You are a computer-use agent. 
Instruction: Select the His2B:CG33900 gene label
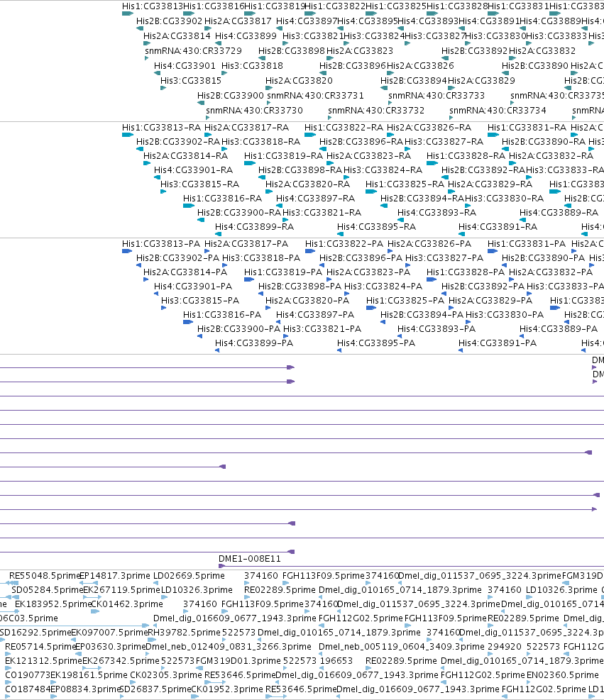231,96
